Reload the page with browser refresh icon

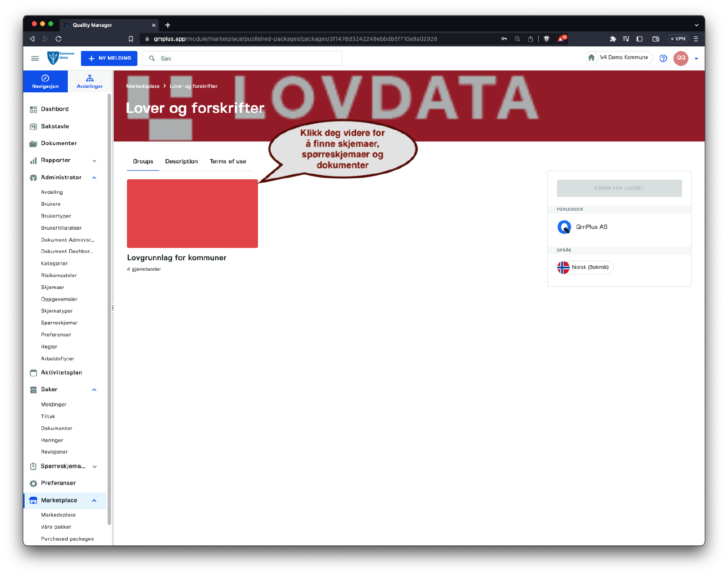(58, 39)
